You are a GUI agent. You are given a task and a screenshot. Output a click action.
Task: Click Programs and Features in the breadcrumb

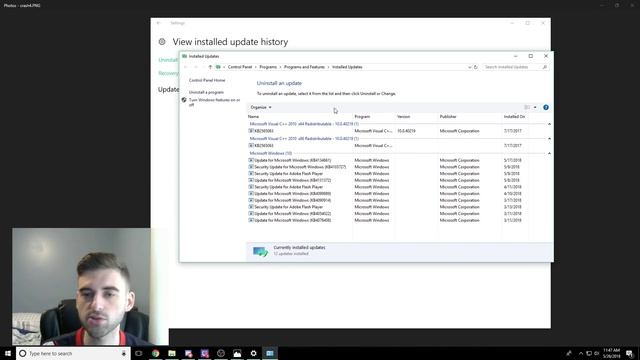click(x=304, y=67)
